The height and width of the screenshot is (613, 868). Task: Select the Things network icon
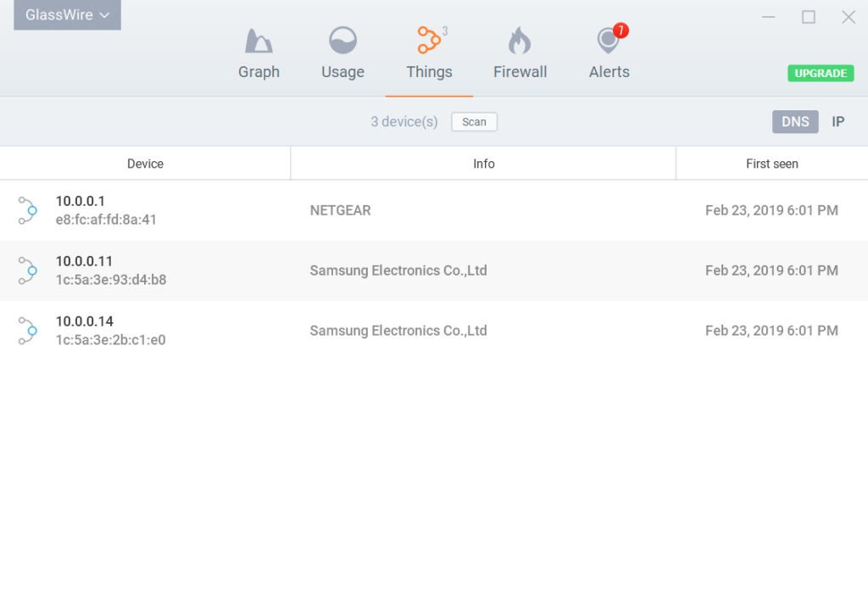pos(429,40)
